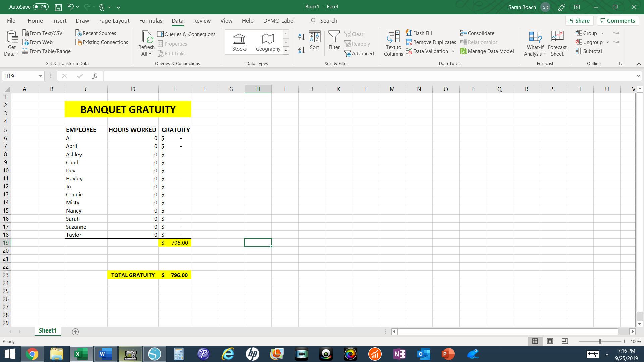Open the Formulas ribbon tab
Screen dimensions: 644x362
point(151,21)
